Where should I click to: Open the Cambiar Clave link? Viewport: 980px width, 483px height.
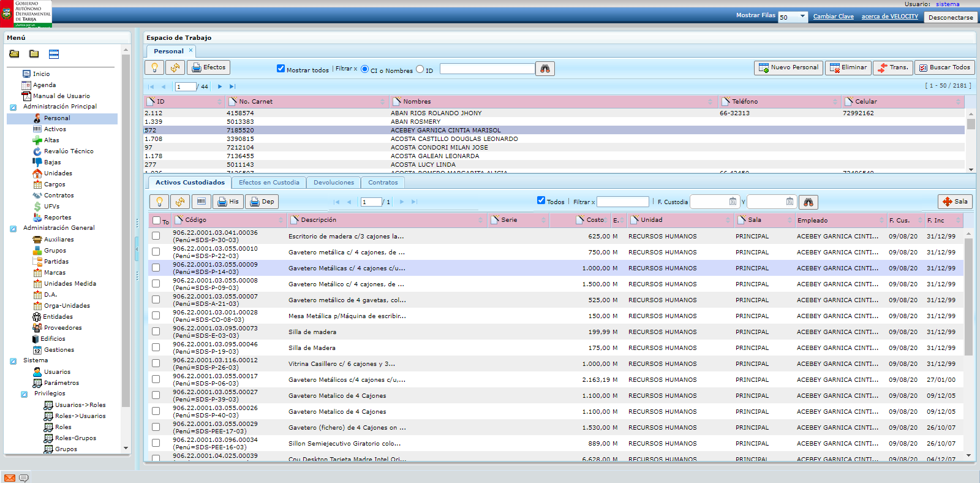833,17
